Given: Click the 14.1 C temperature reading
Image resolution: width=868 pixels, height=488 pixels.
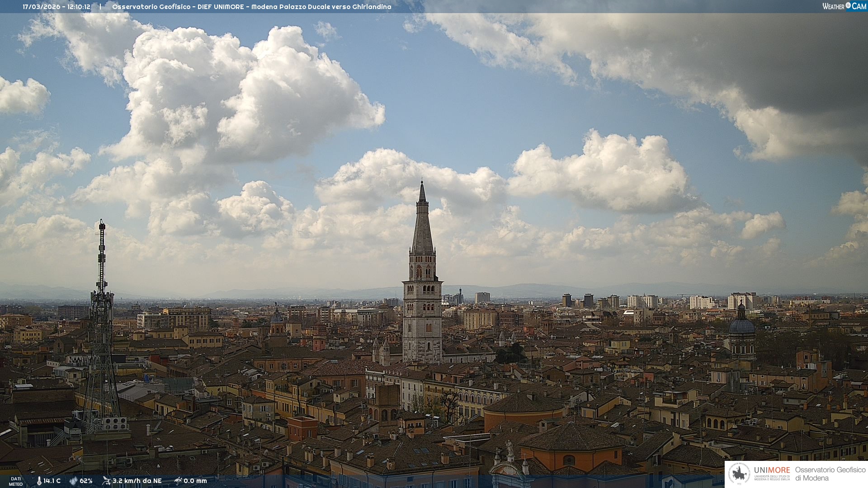Looking at the screenshot, I should (52, 481).
